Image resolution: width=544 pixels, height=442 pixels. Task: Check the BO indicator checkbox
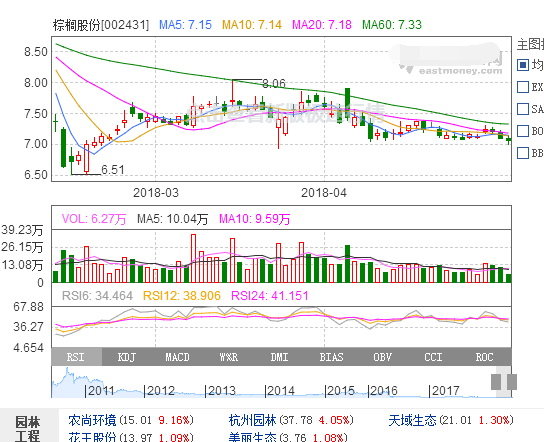tap(523, 131)
